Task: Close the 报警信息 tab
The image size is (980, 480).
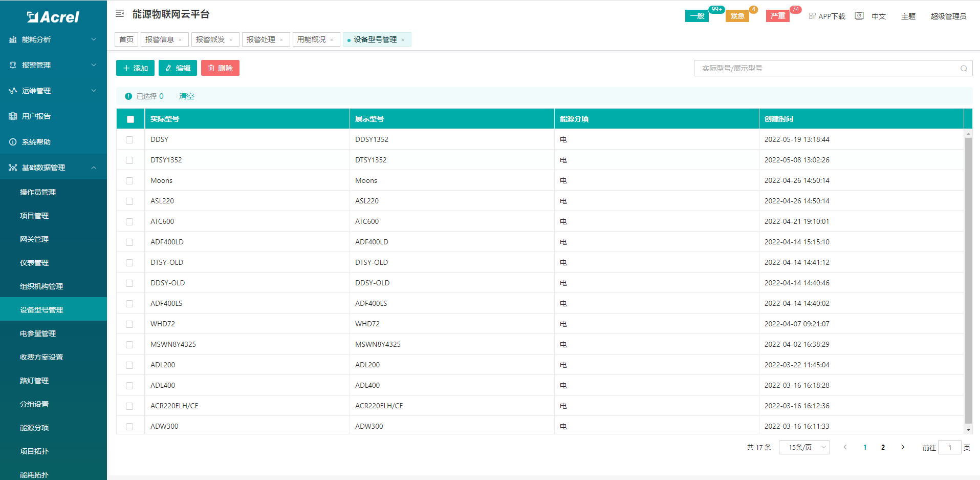Action: (x=180, y=40)
